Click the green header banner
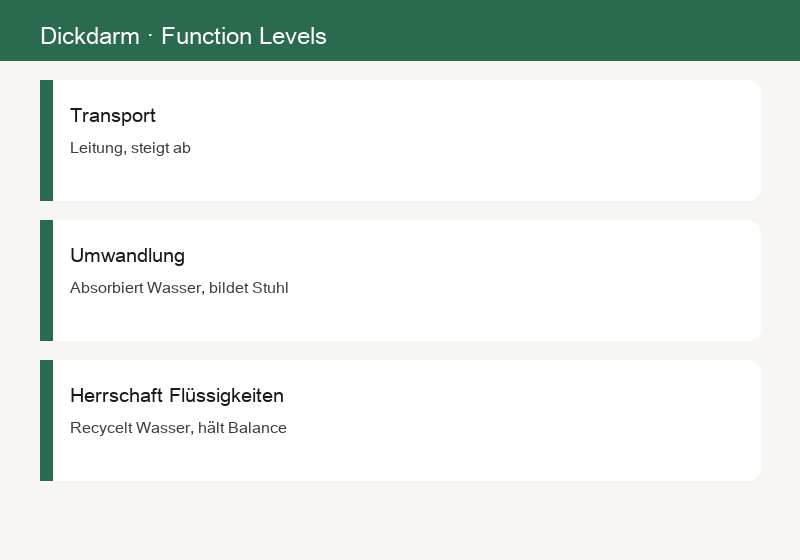This screenshot has width=800, height=560. 400,30
